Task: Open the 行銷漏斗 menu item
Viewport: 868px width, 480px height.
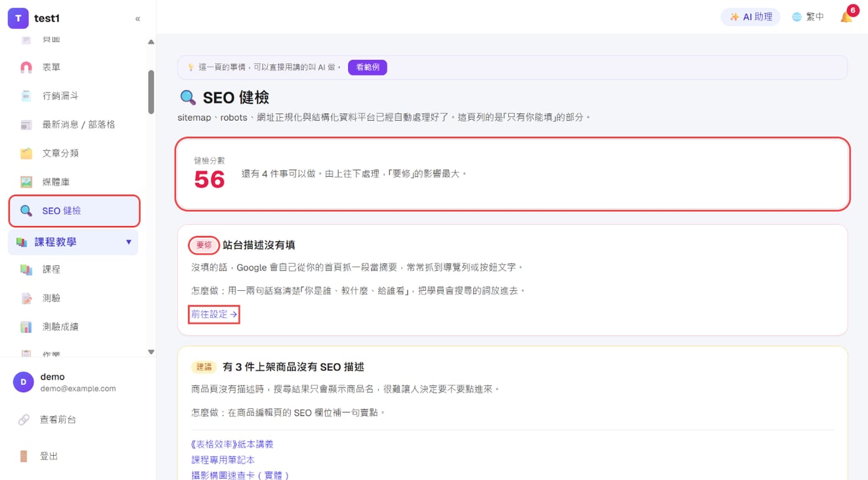Action: (74, 96)
